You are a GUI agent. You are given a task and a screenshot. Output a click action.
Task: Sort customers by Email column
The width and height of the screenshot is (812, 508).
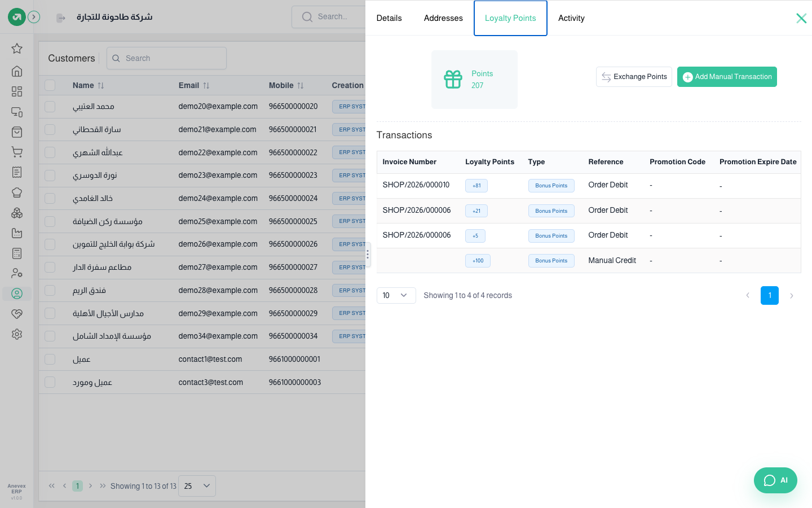click(x=194, y=85)
